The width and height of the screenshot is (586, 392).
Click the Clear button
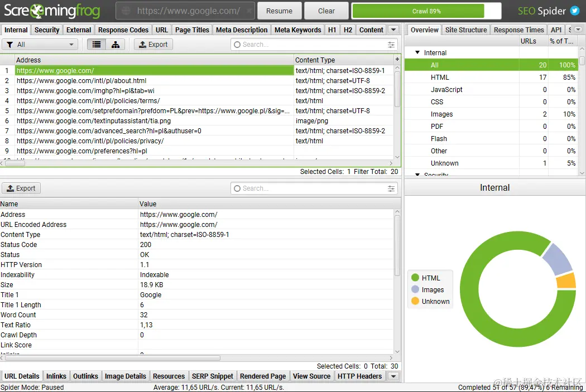click(x=326, y=11)
